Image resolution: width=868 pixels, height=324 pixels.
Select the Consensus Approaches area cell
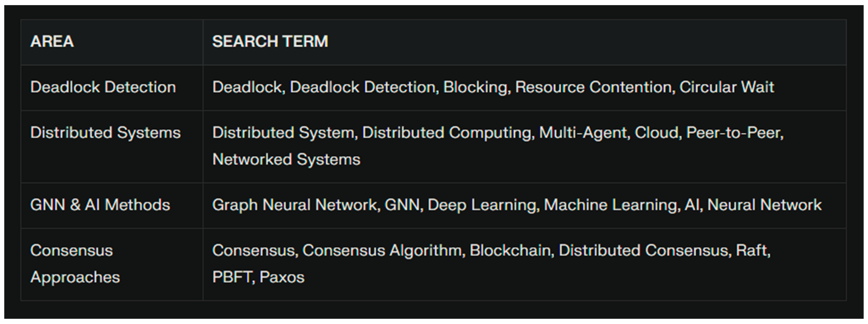click(x=75, y=264)
